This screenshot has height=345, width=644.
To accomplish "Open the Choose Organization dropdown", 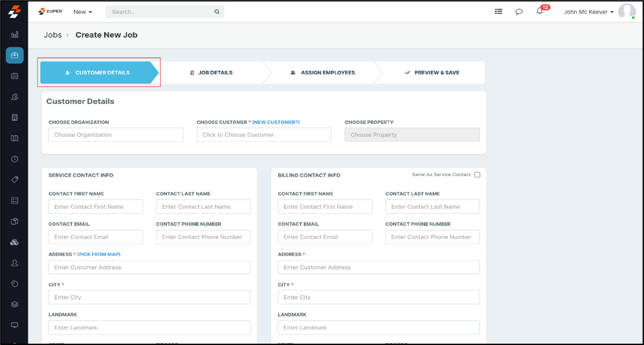I will 116,135.
